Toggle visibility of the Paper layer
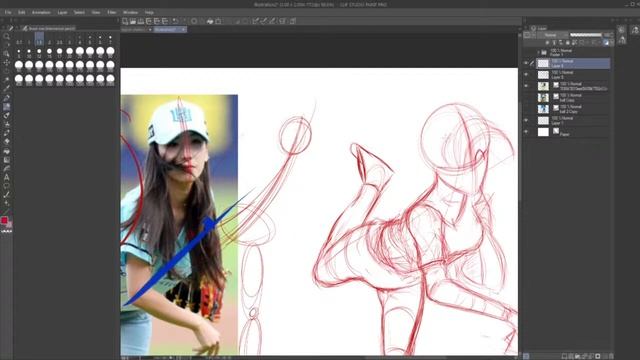Viewport: 640px width, 360px height. tap(526, 132)
